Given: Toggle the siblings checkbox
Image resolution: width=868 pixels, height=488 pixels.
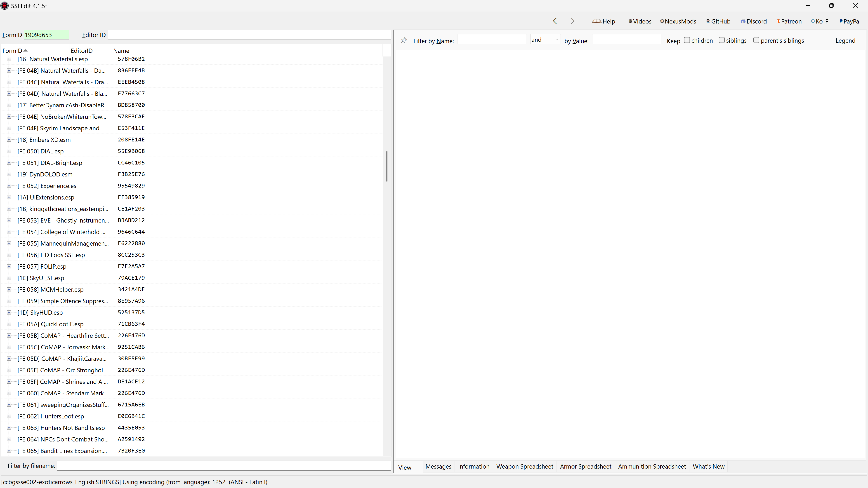Looking at the screenshot, I should 722,40.
